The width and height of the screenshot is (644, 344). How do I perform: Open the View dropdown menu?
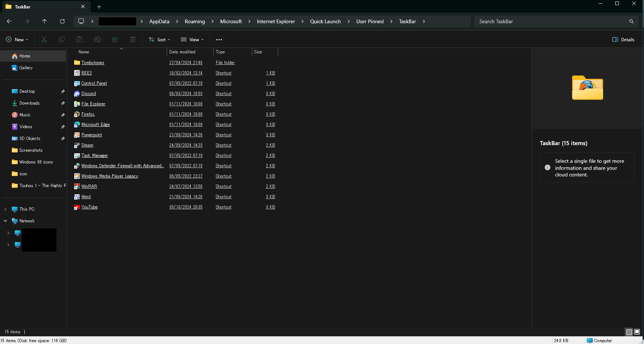192,39
